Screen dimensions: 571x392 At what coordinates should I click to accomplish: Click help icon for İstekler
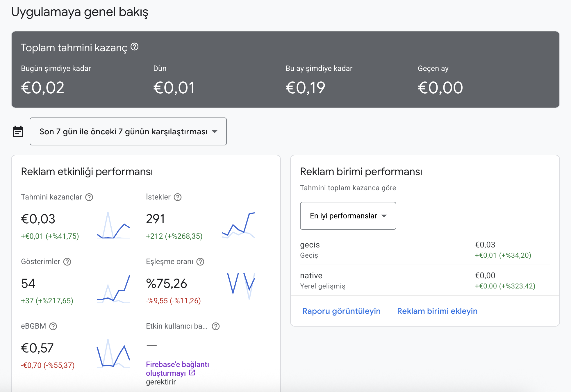click(178, 197)
